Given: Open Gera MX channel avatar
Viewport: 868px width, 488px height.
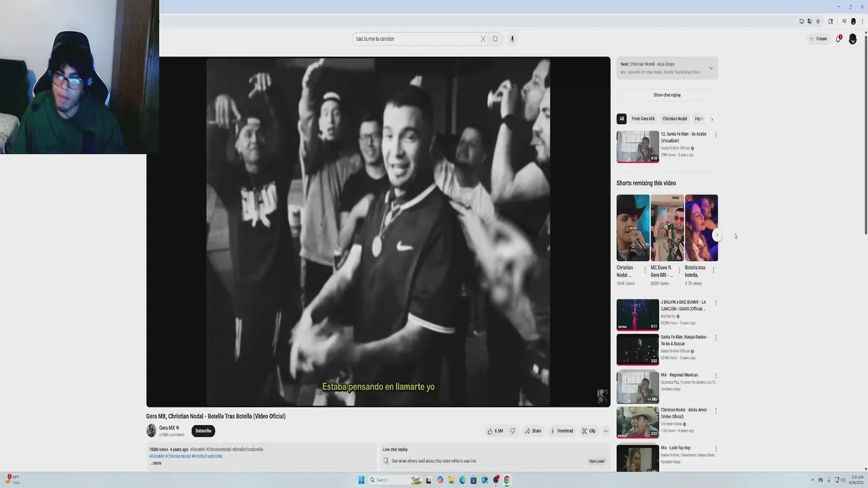Looking at the screenshot, I should (x=151, y=430).
